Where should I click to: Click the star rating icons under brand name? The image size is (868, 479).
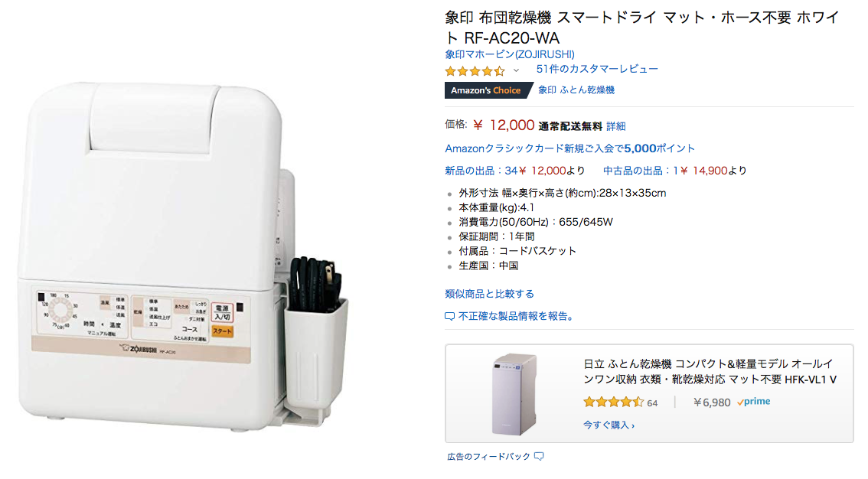point(475,71)
